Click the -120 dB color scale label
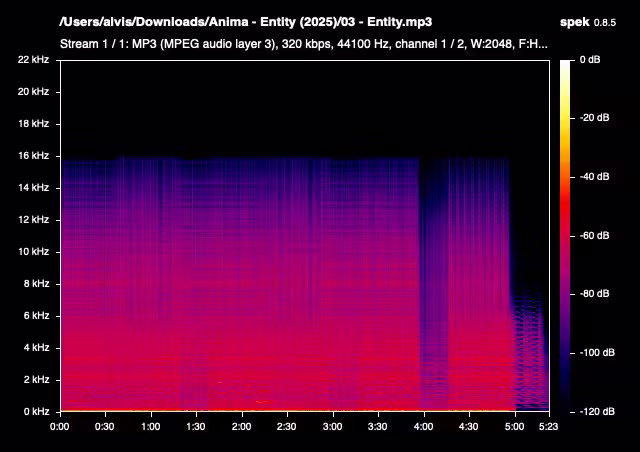 597,412
